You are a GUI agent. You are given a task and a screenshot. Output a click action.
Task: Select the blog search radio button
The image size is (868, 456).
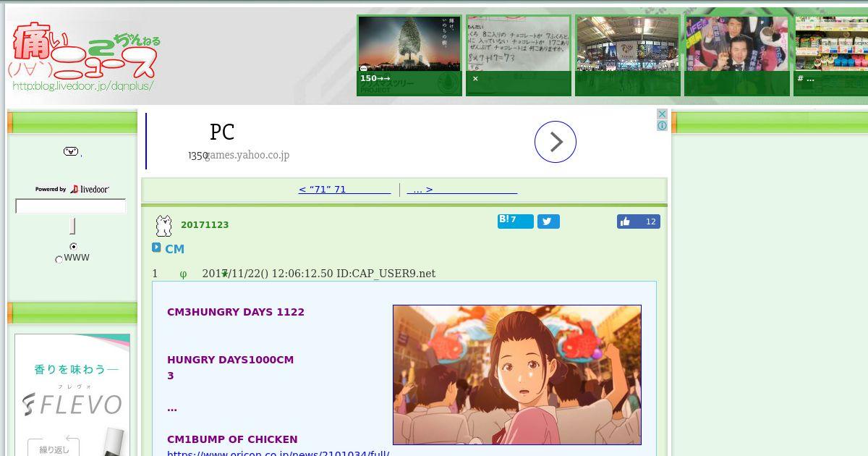[x=73, y=247]
